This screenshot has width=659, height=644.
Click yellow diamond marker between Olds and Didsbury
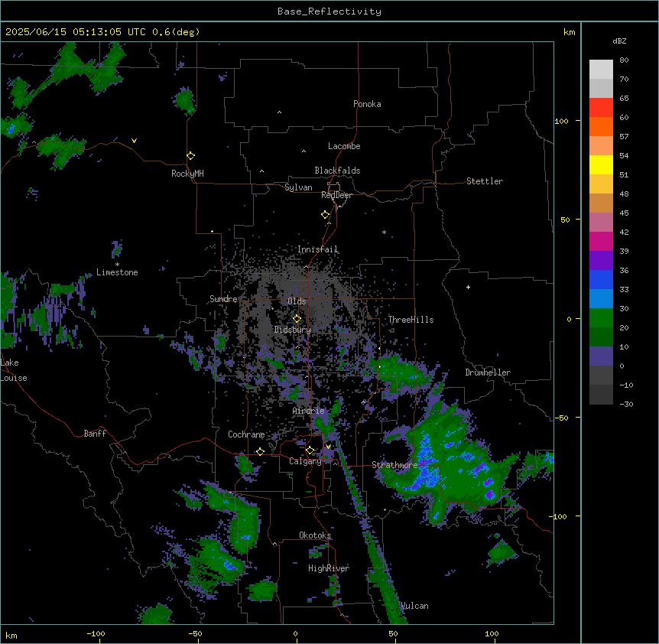pyautogui.click(x=297, y=319)
